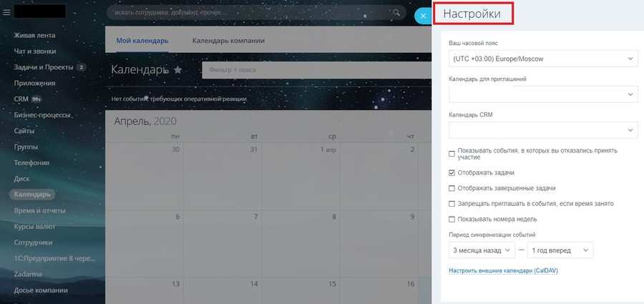Open Приложения in sidebar
Screen dimensions: 644x304
(34, 83)
